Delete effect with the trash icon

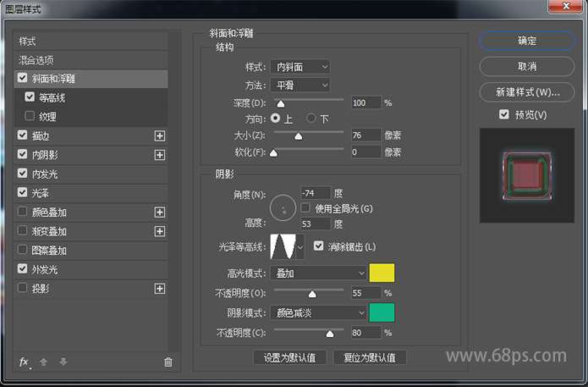(168, 362)
